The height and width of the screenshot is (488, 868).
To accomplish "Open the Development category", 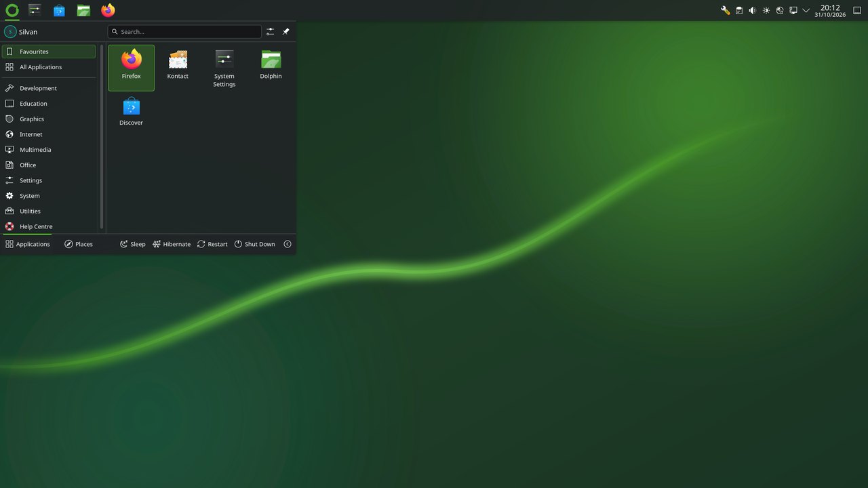I will (x=49, y=88).
